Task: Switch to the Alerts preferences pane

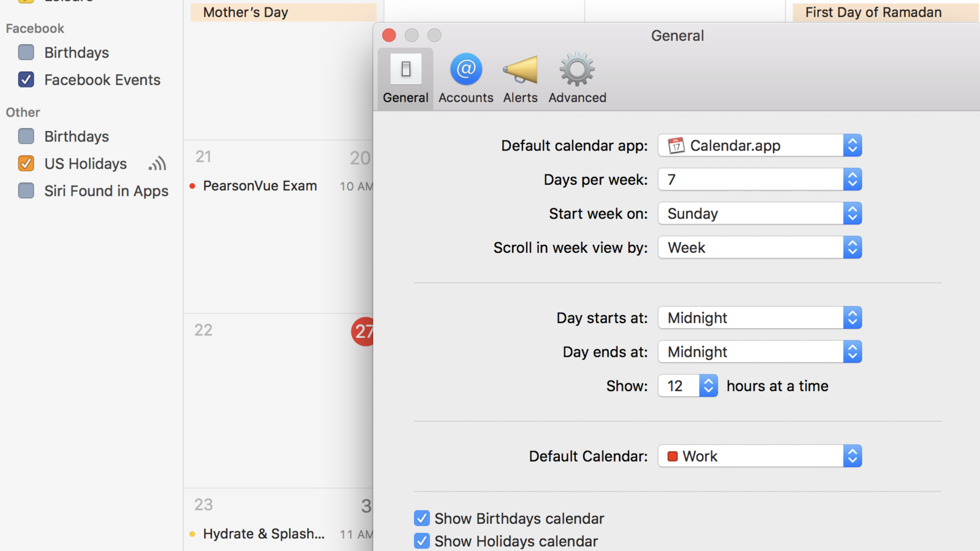Action: tap(519, 77)
